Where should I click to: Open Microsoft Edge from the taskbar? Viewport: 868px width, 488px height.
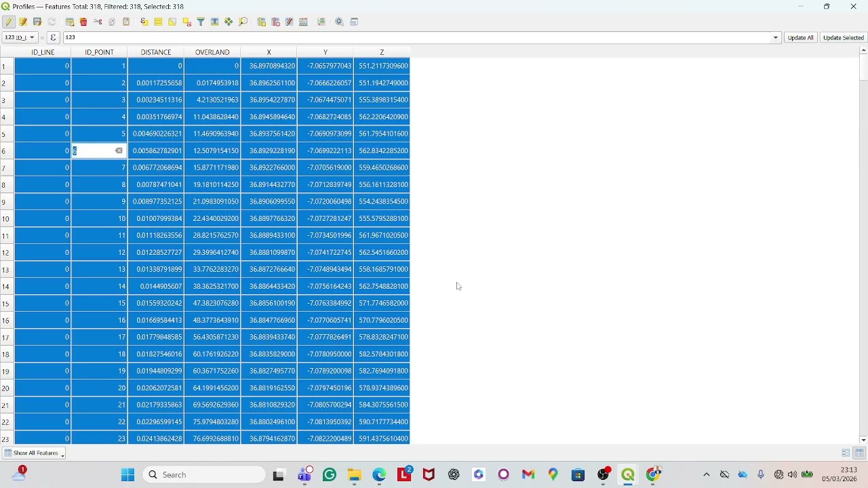tap(380, 474)
